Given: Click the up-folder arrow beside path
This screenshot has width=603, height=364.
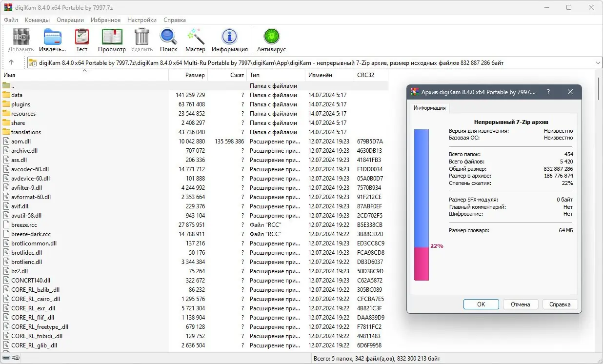Looking at the screenshot, I should click(x=11, y=62).
